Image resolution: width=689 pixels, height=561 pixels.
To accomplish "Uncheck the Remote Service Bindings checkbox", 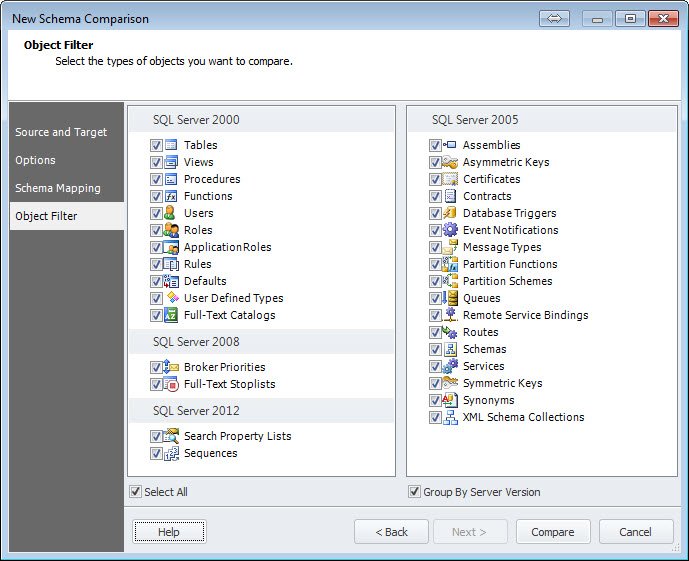I will point(435,315).
